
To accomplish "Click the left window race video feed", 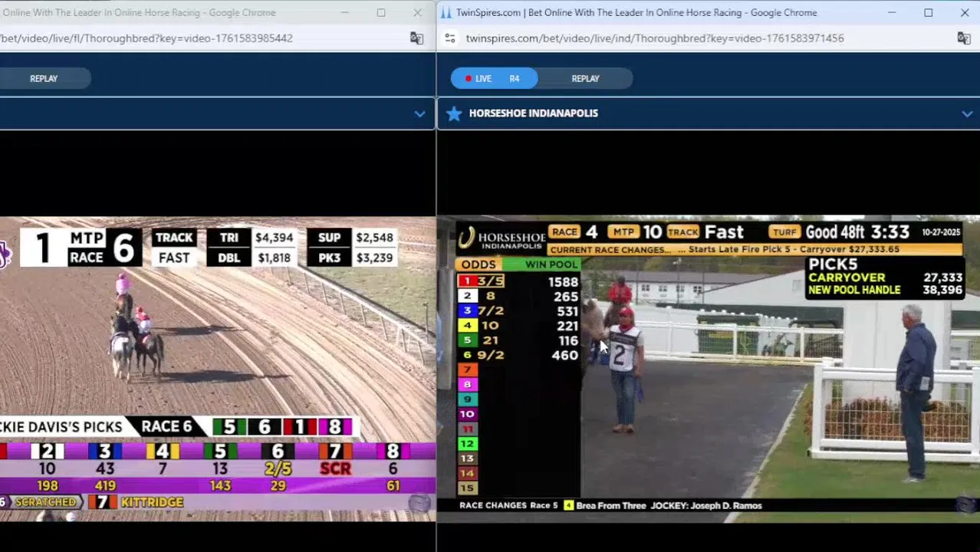I will point(218,369).
